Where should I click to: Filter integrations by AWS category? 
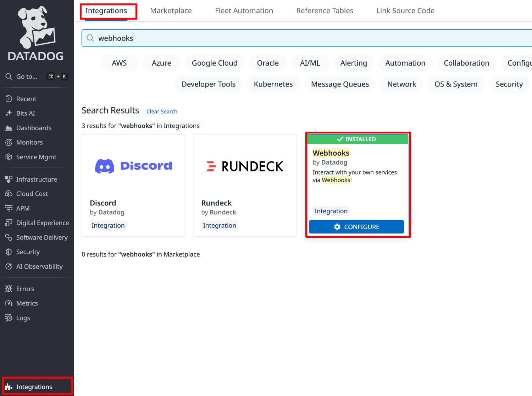point(119,63)
